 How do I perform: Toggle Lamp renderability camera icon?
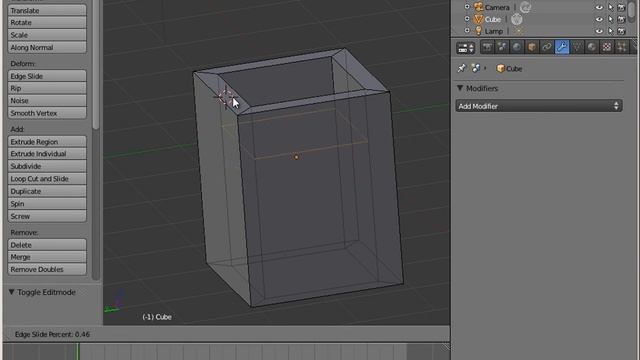click(x=621, y=31)
